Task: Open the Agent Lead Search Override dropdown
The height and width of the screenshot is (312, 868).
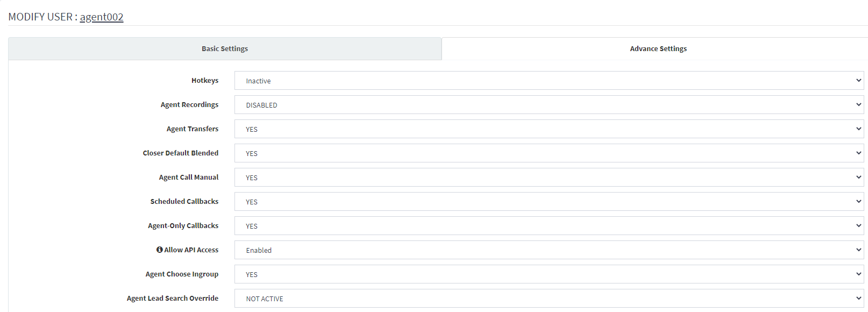Action: tap(549, 299)
